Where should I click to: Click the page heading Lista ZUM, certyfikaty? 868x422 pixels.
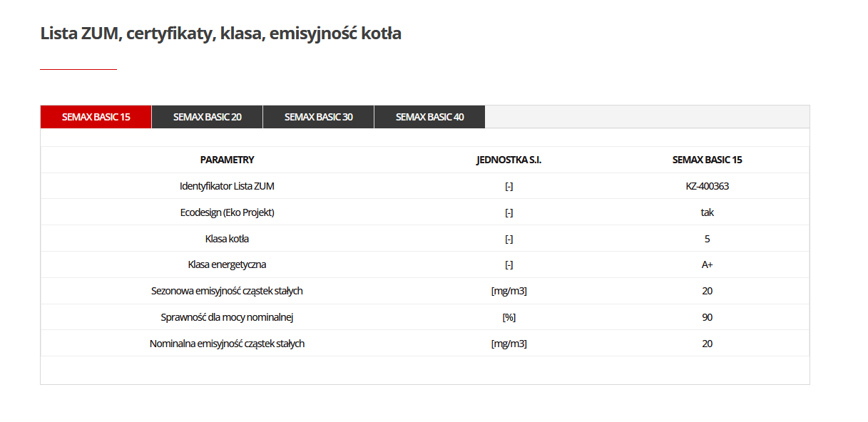pos(220,34)
